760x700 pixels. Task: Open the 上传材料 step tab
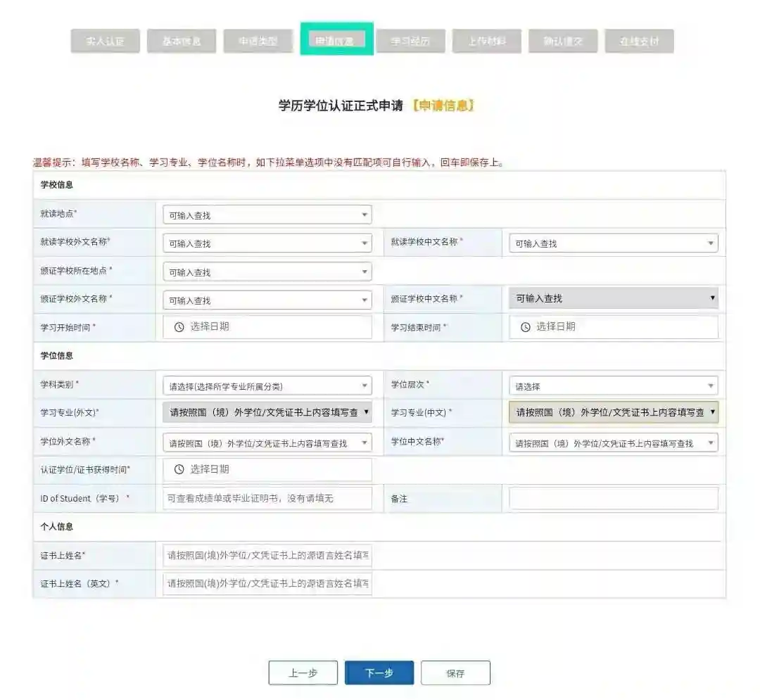click(486, 42)
